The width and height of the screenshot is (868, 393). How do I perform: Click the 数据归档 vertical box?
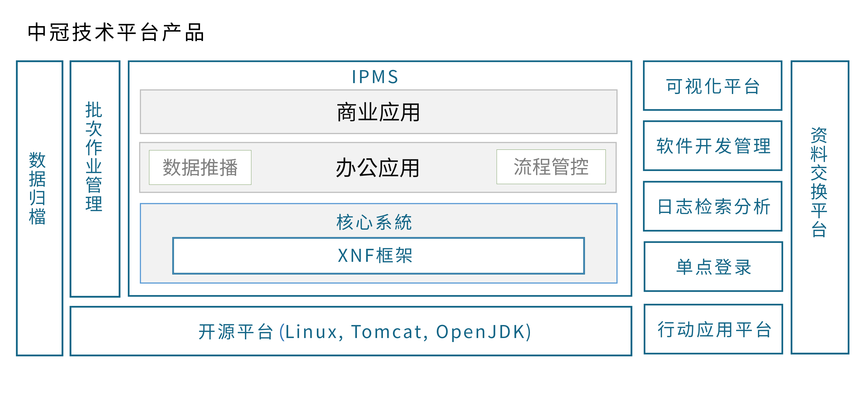40,208
